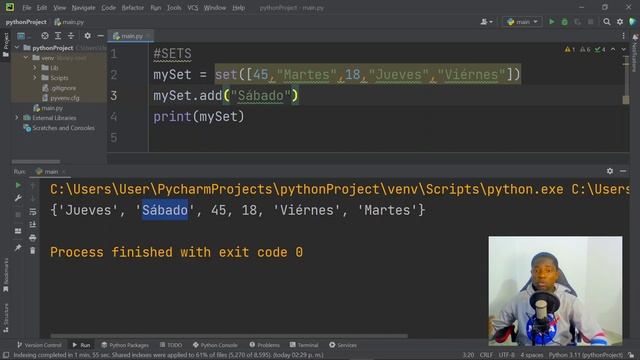Open the Python Packages tool window
This screenshot has height=360, width=640.
(125, 345)
